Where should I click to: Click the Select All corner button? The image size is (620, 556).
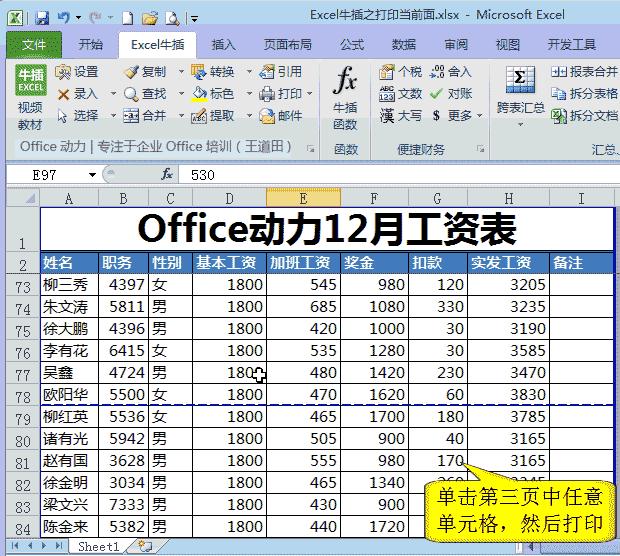pos(23,198)
